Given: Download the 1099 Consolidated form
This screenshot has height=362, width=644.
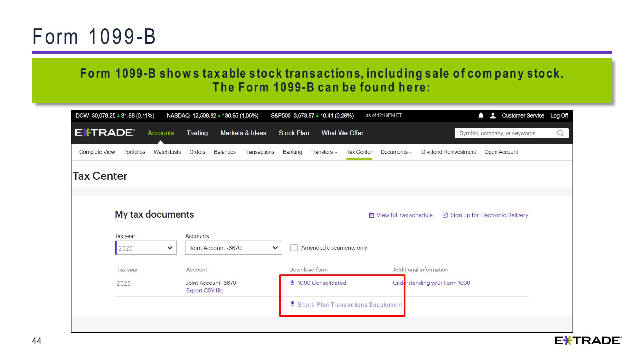Looking at the screenshot, I should pyautogui.click(x=322, y=283).
